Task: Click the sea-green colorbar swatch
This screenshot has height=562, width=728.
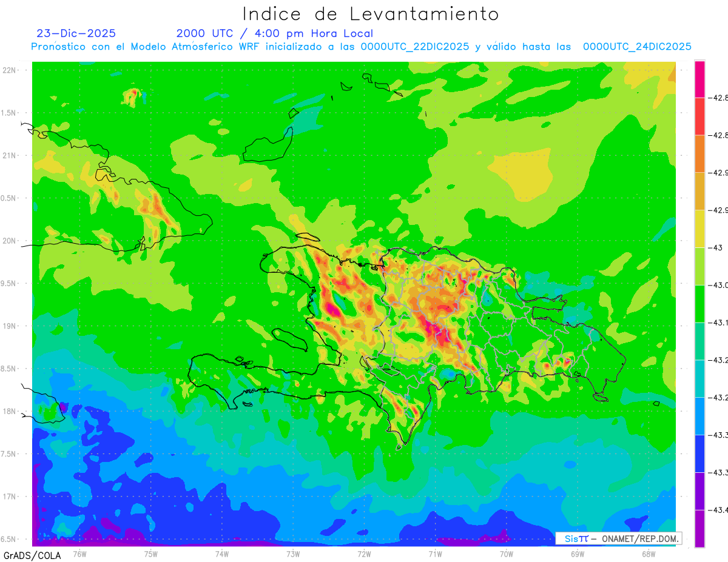Action: pyautogui.click(x=699, y=341)
